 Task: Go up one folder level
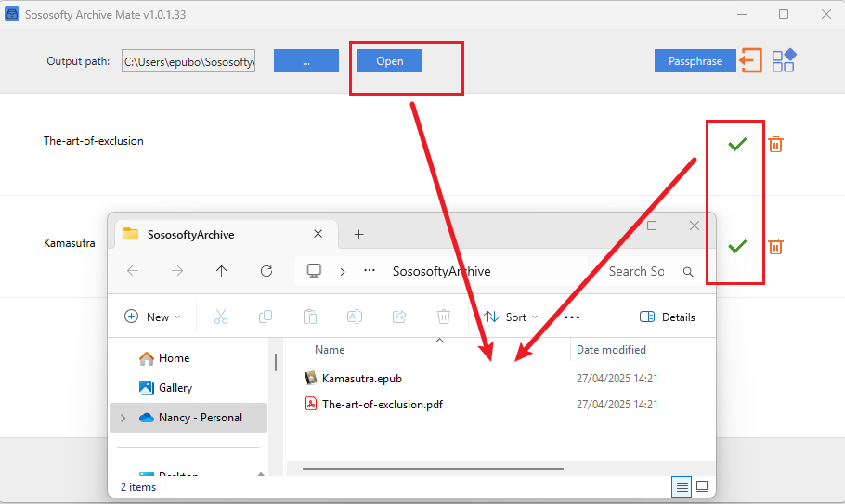pos(222,271)
